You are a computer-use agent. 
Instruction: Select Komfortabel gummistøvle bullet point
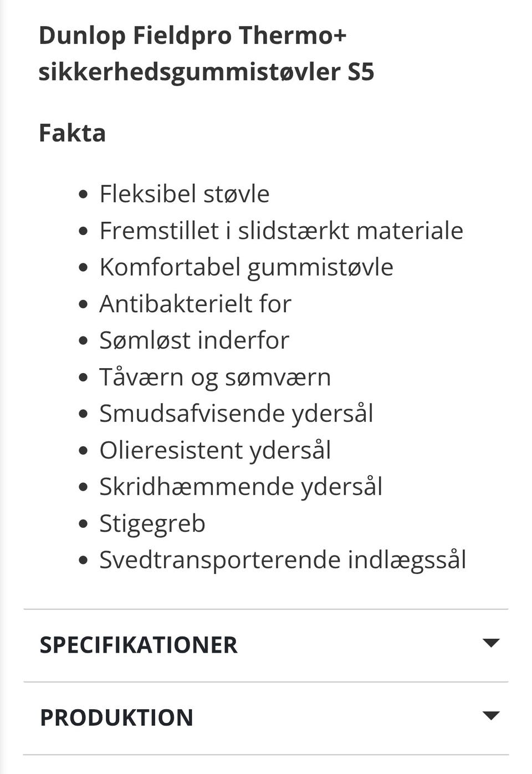[x=247, y=267]
